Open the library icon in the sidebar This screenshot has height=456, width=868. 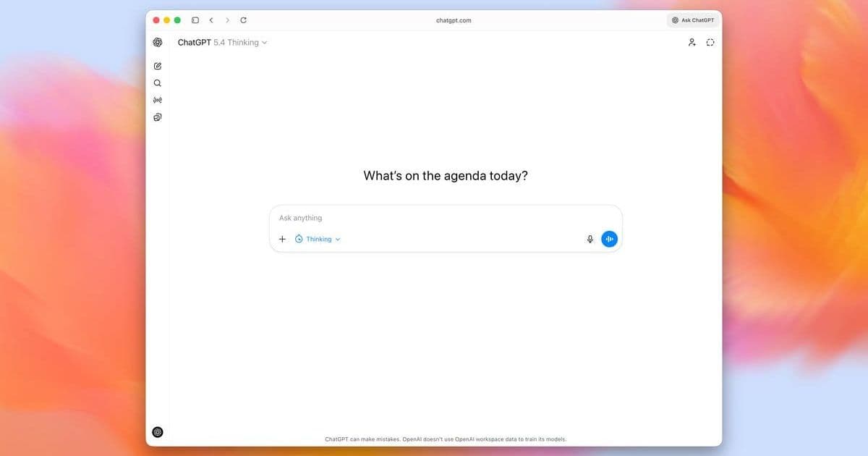(157, 117)
